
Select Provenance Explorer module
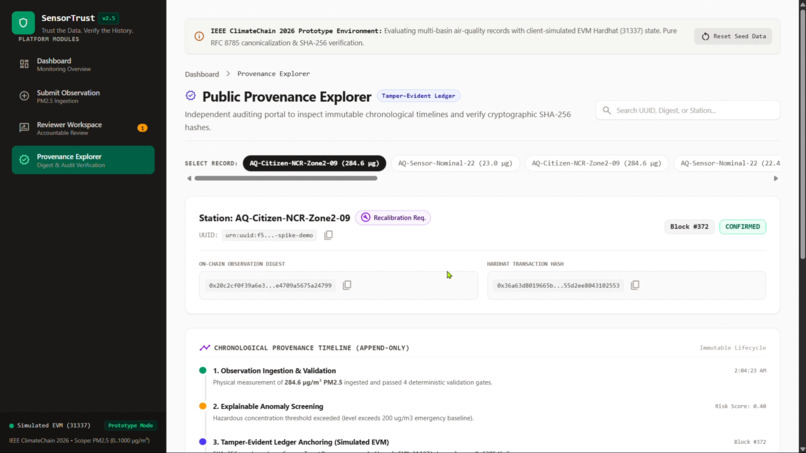83,160
